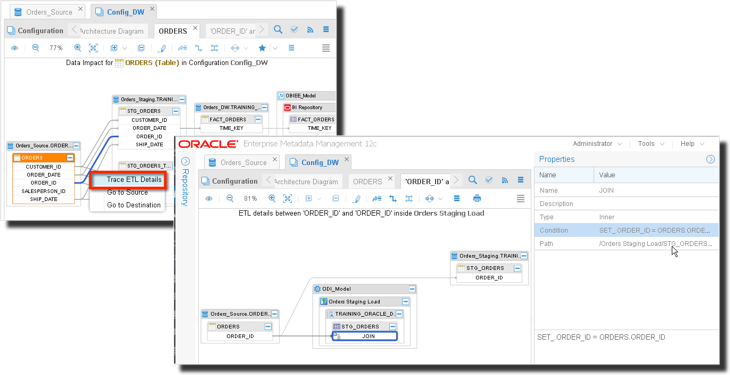Collapse the Properties panel with arrow icon
This screenshot has width=730, height=375.
(710, 159)
